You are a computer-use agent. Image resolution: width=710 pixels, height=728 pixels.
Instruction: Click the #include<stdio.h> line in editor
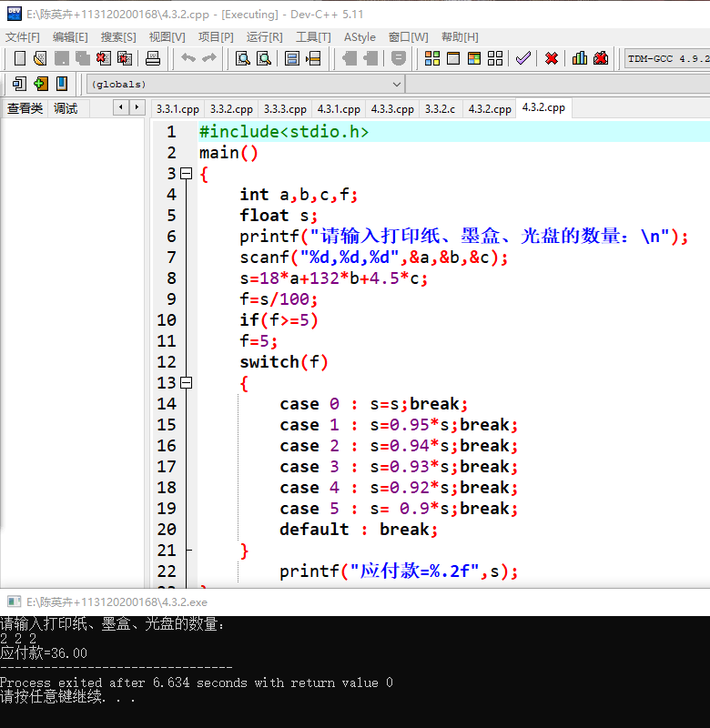coord(284,132)
